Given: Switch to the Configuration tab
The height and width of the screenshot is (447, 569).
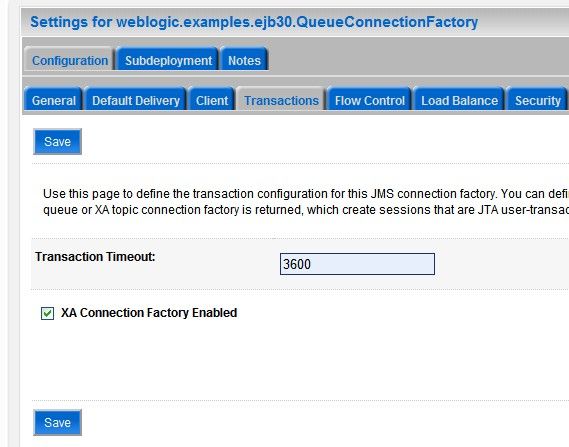Looking at the screenshot, I should click(x=69, y=60).
